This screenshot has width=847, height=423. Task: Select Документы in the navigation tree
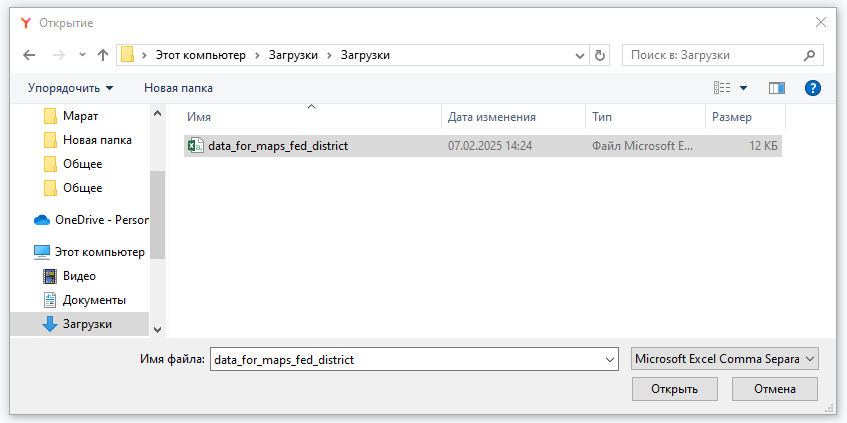94,300
